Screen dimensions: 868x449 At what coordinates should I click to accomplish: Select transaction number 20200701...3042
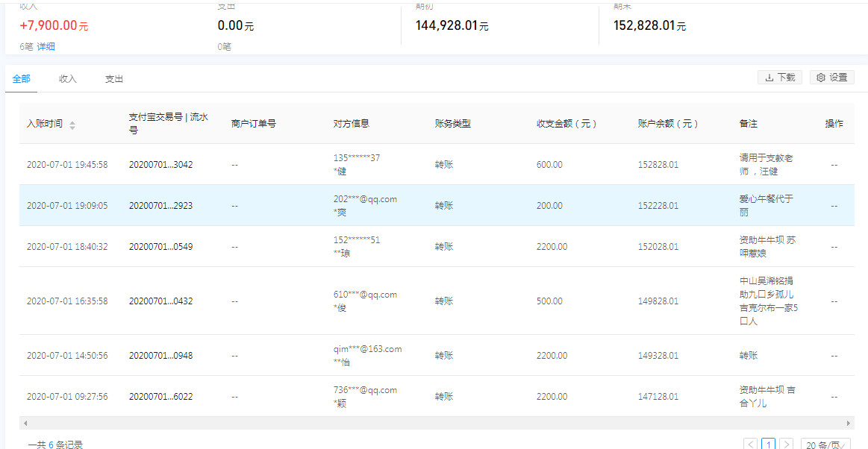(160, 165)
